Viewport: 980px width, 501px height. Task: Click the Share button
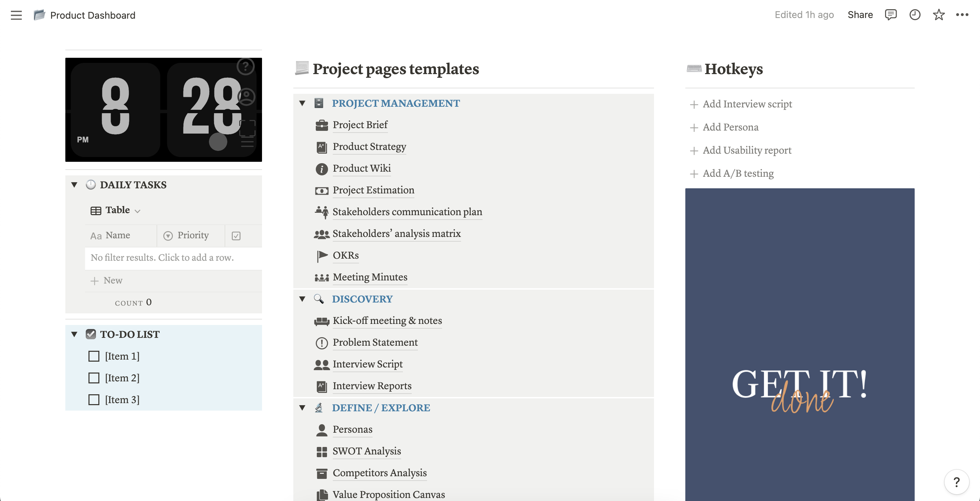pos(860,15)
